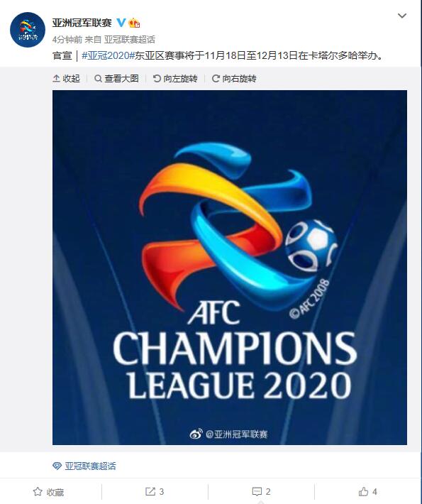Open the comments tab showing 2
Screen dimensions: 422x504
click(x=261, y=491)
